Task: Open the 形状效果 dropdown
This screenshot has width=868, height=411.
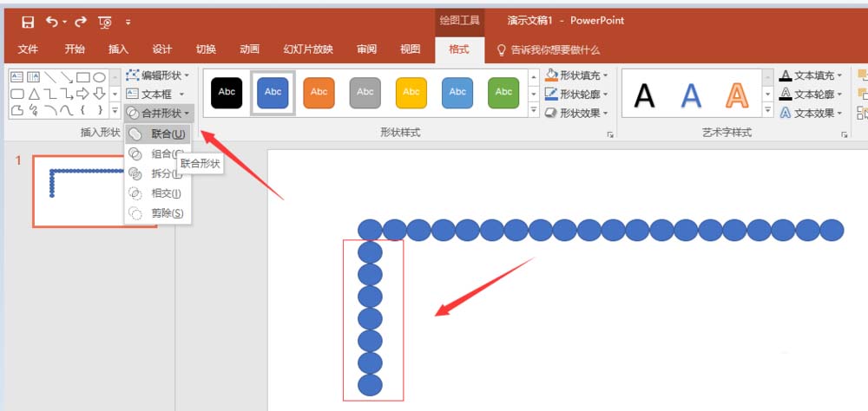Action: coord(576,113)
